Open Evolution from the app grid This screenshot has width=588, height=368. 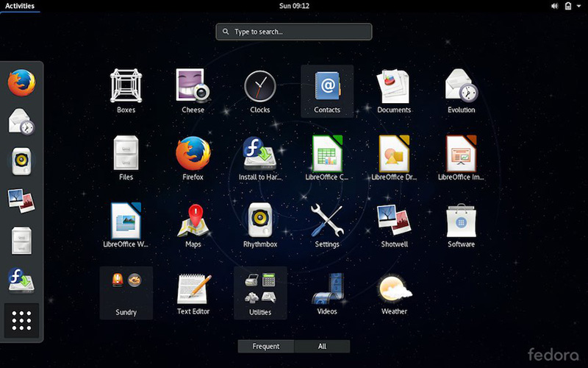(461, 91)
